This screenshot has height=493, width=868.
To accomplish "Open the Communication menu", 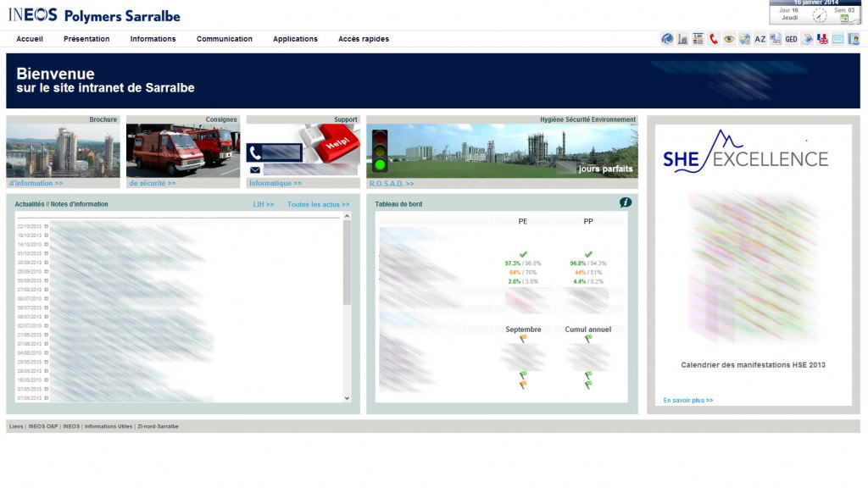I will (224, 39).
